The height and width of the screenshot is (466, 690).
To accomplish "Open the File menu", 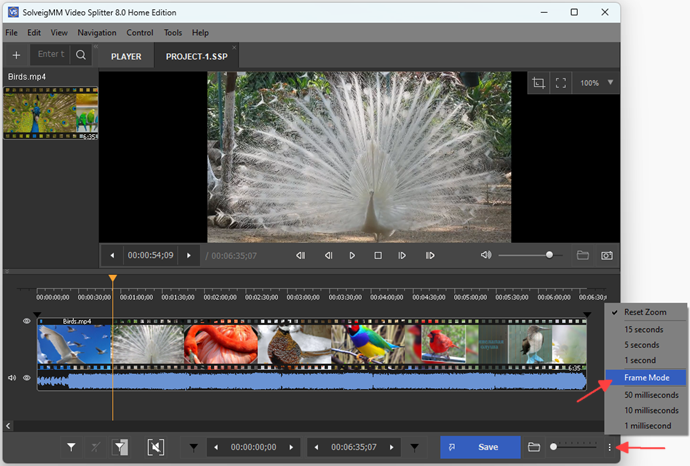I will [x=11, y=33].
